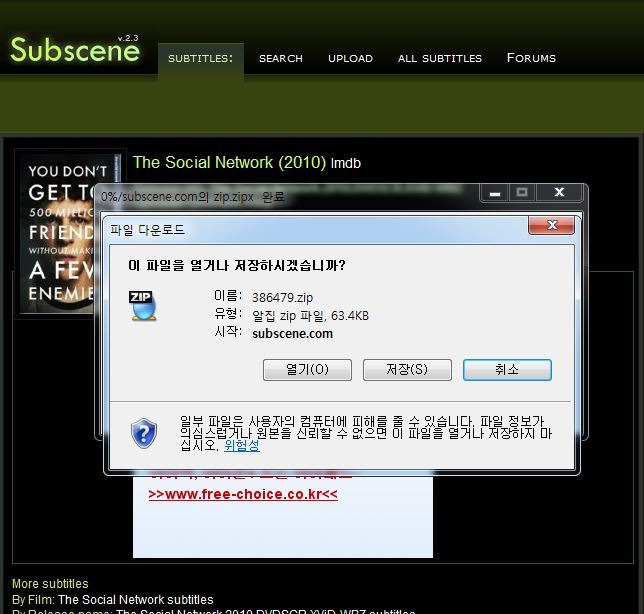Click the More subtitles heading

tap(50, 584)
